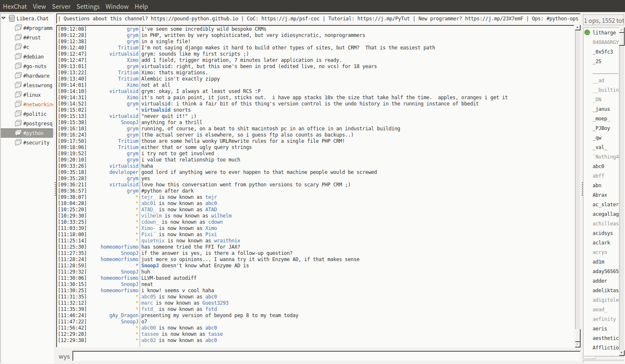Click the Libera.Chat server icon
The height and width of the screenshot is (364, 625).
click(x=12, y=18)
